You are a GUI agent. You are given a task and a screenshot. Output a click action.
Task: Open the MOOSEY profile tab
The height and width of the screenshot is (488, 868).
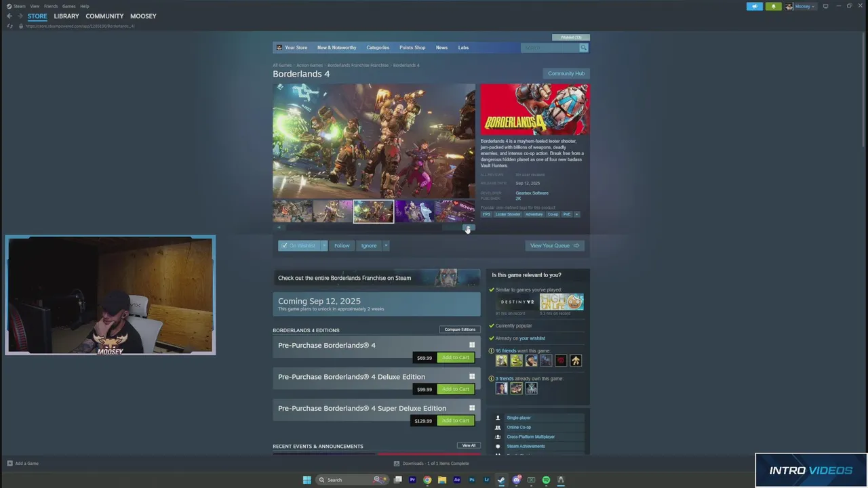click(x=143, y=16)
